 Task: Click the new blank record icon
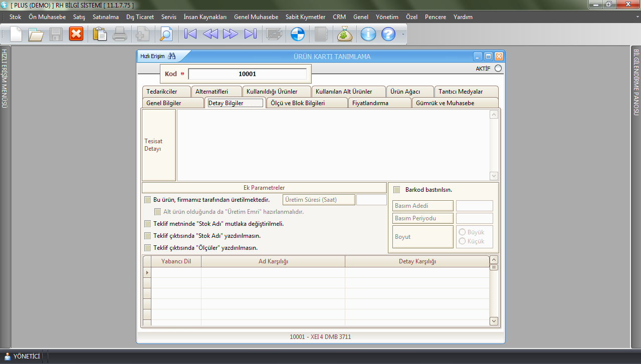pos(16,34)
